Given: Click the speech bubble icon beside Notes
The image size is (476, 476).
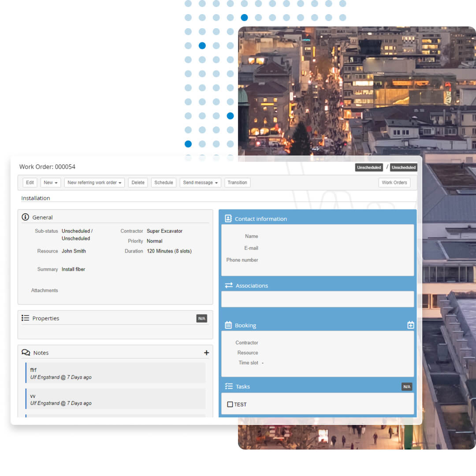Looking at the screenshot, I should click(26, 352).
